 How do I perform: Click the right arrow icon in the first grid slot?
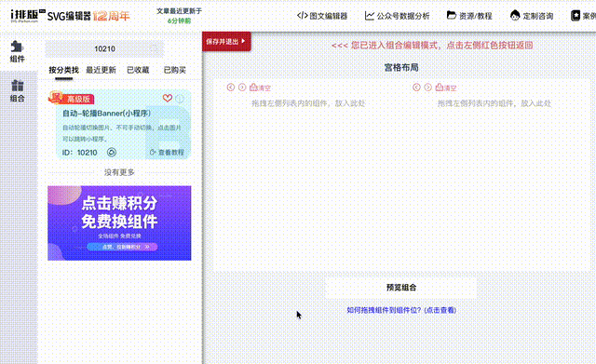coord(242,88)
